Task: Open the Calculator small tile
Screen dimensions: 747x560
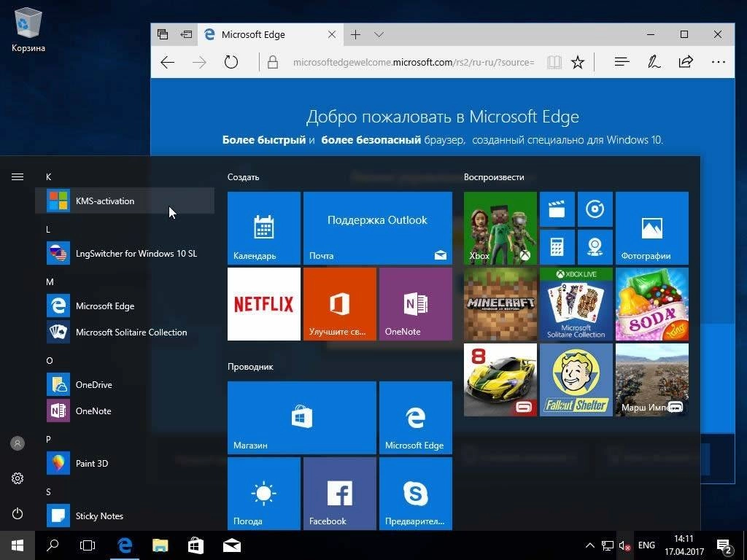Action: pyautogui.click(x=557, y=247)
